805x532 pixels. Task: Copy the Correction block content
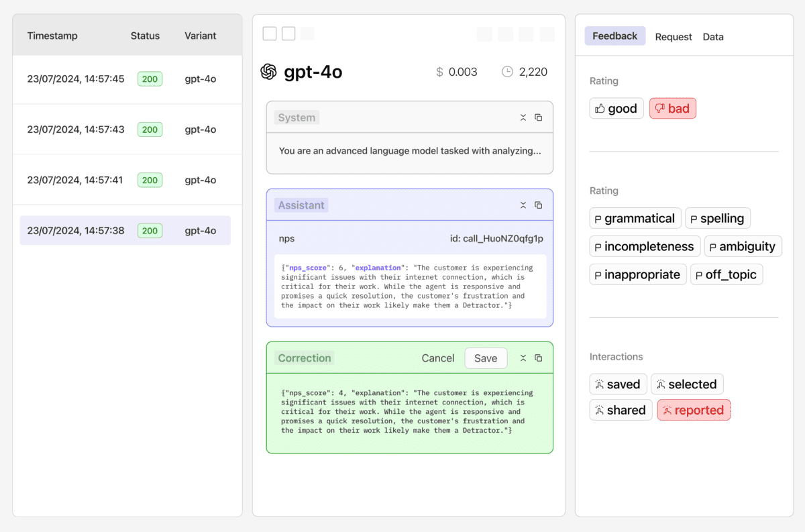[539, 358]
